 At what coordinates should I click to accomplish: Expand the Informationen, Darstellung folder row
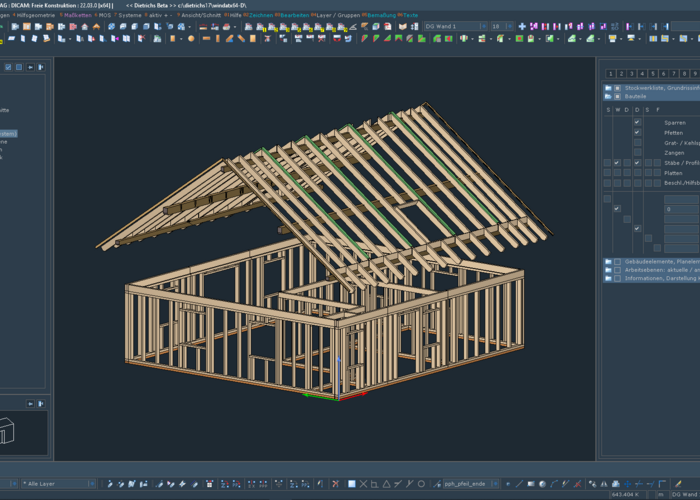651,279
